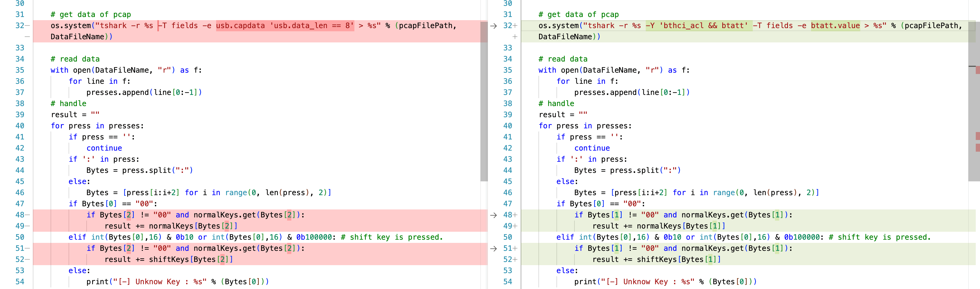The width and height of the screenshot is (980, 289).
Task: Click 'continue' keyword in right pane
Action: pyautogui.click(x=592, y=148)
